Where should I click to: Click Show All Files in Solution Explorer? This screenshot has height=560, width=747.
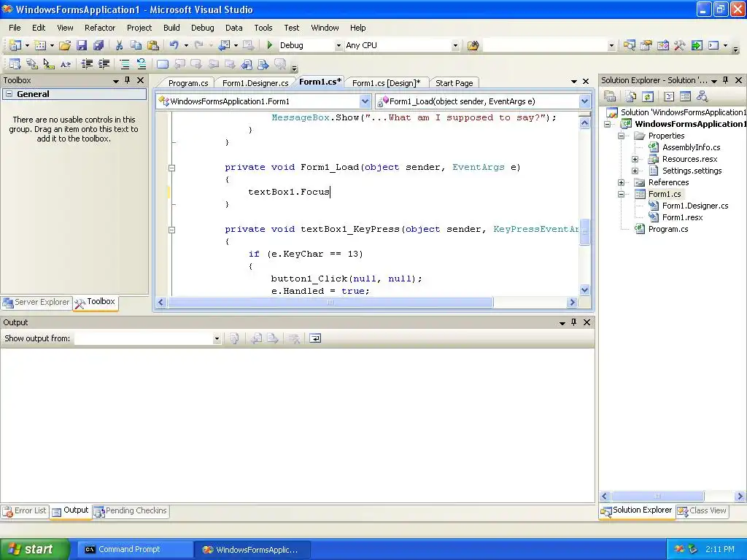[631, 97]
